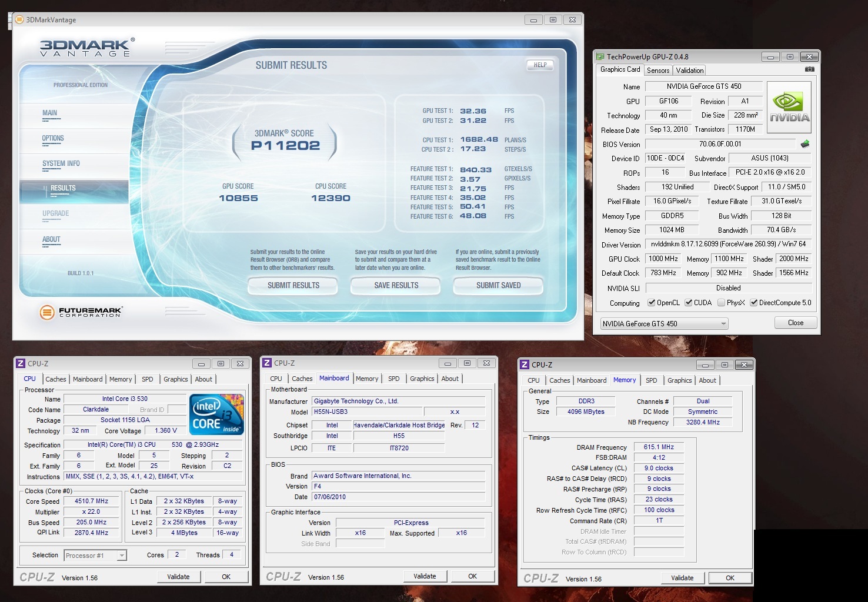Click the 3DMark Vantage title logo

click(x=87, y=47)
